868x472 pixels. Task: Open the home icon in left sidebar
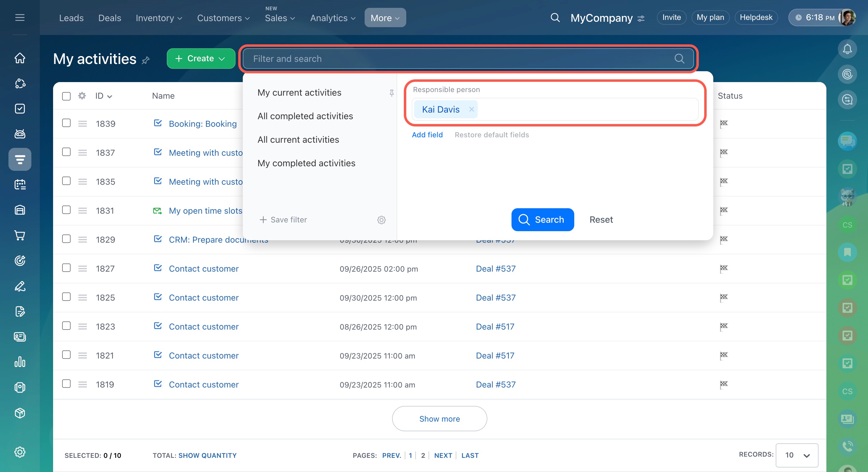[20, 58]
